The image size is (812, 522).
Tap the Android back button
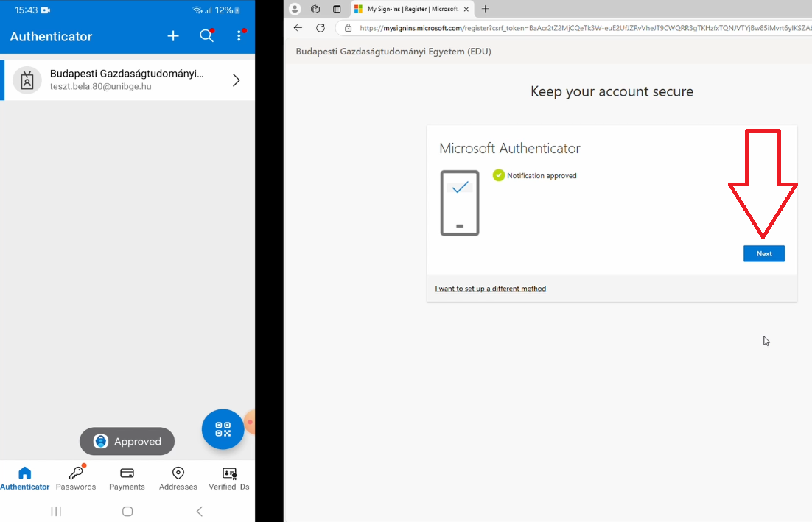pyautogui.click(x=200, y=511)
